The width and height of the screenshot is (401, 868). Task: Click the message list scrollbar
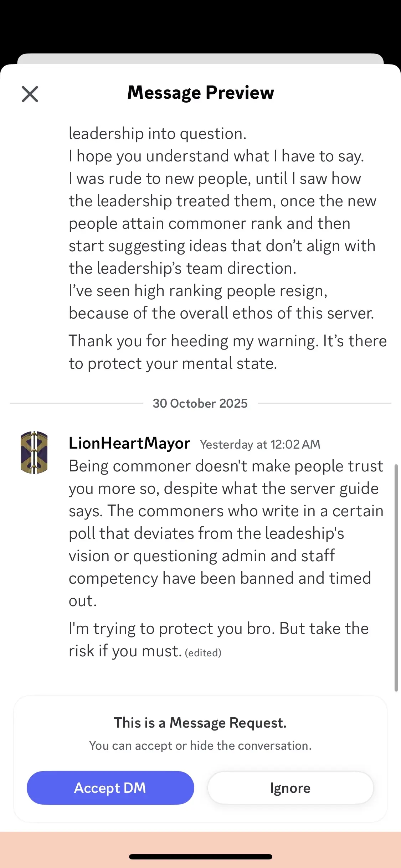pyautogui.click(x=396, y=577)
